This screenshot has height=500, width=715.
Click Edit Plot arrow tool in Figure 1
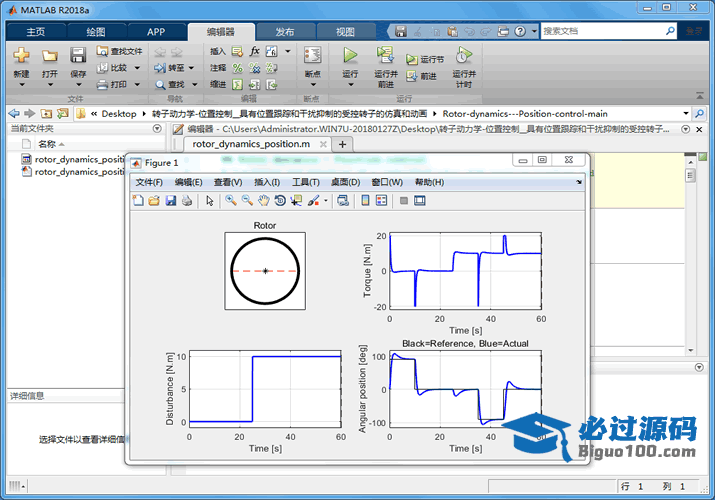[x=210, y=201]
